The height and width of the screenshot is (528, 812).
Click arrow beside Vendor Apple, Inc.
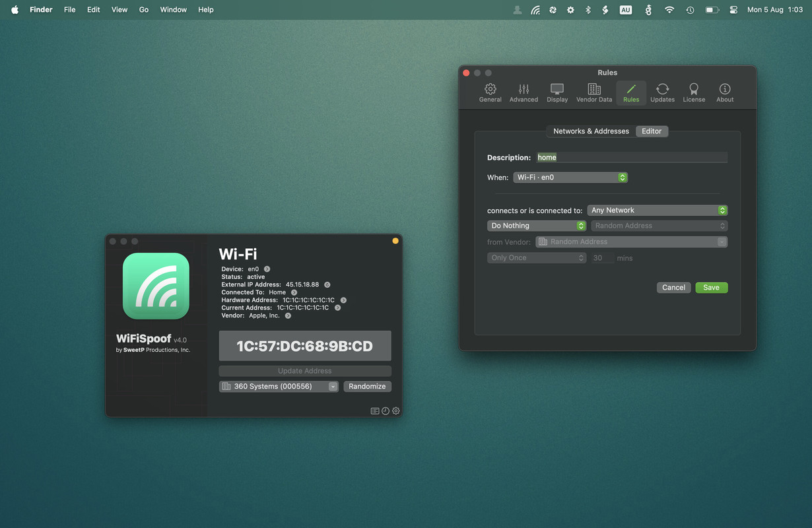tap(288, 315)
